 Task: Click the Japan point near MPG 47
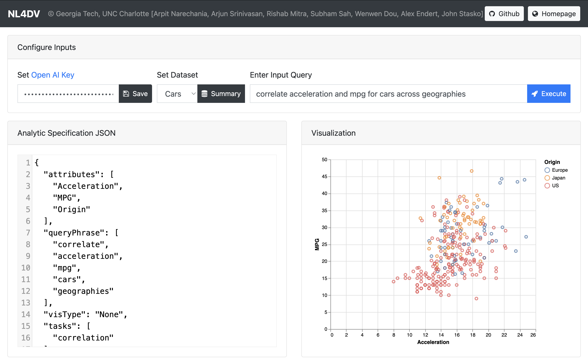[472, 171]
